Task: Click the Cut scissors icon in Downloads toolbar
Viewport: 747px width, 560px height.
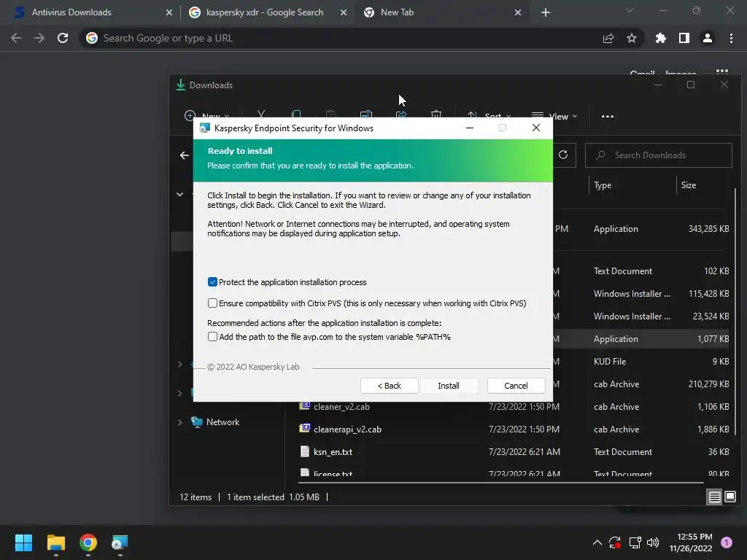Action: 261,114
